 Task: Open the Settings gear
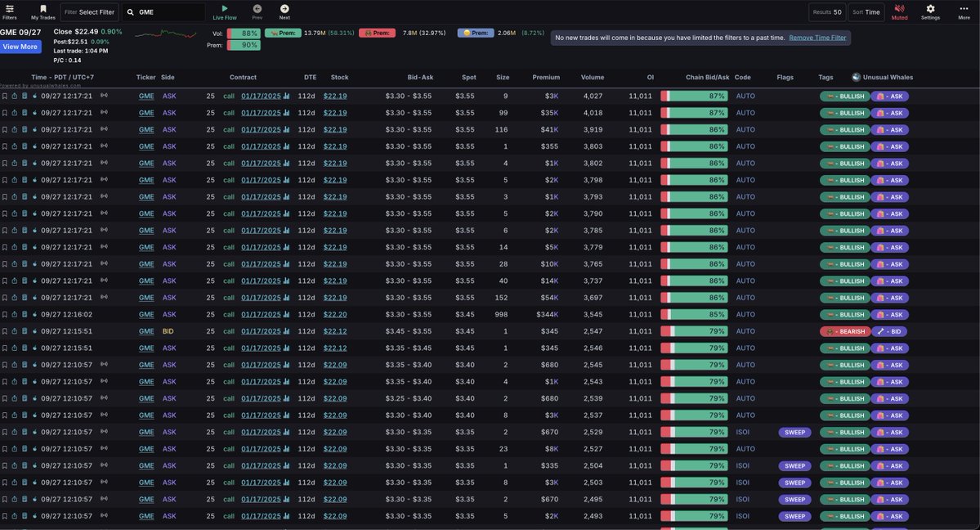point(930,9)
